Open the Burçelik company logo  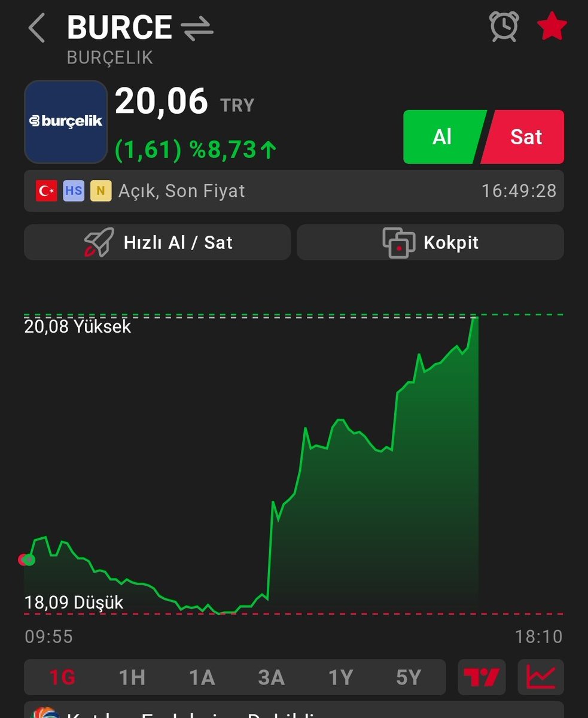click(66, 122)
